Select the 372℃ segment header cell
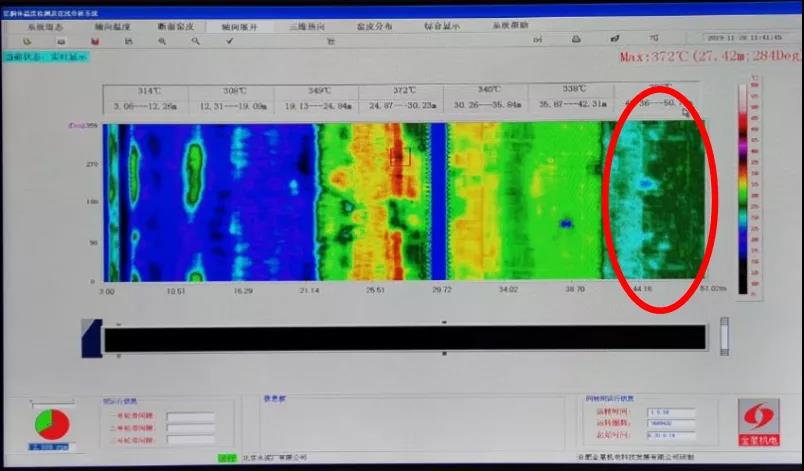Image resolution: width=804 pixels, height=471 pixels. pos(401,98)
